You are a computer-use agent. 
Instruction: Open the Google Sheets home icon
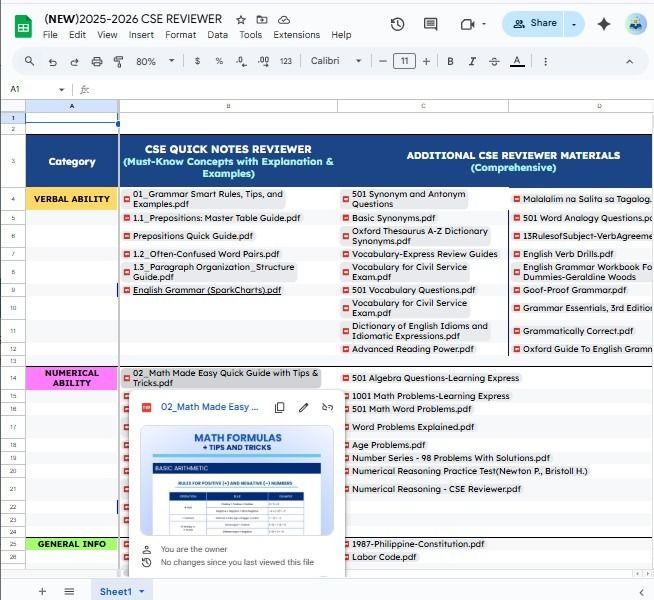pyautogui.click(x=23, y=26)
